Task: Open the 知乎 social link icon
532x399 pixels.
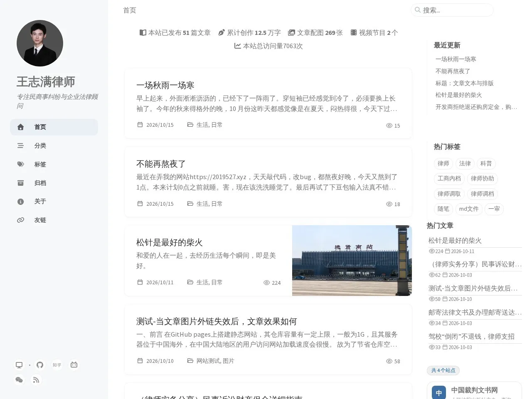Action: tap(57, 365)
